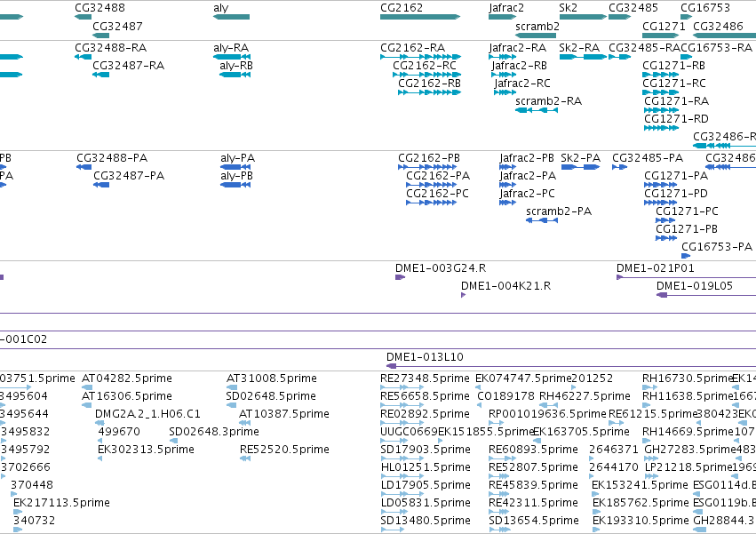Screen dimensions: 756x534
Task: Select EST RH46227.5prime
Action: (549, 405)
